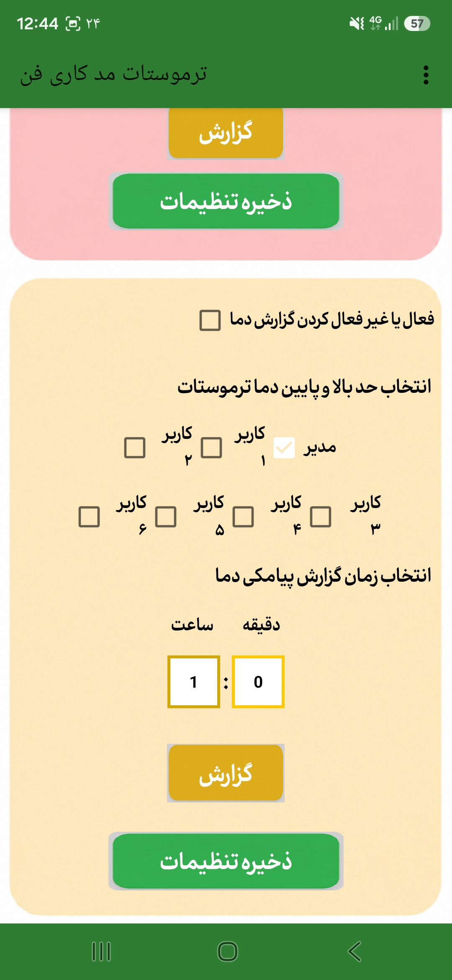Save settings with the bottom ذخیره تنظیمات button
Screen dimensions: 452x980
click(x=226, y=861)
